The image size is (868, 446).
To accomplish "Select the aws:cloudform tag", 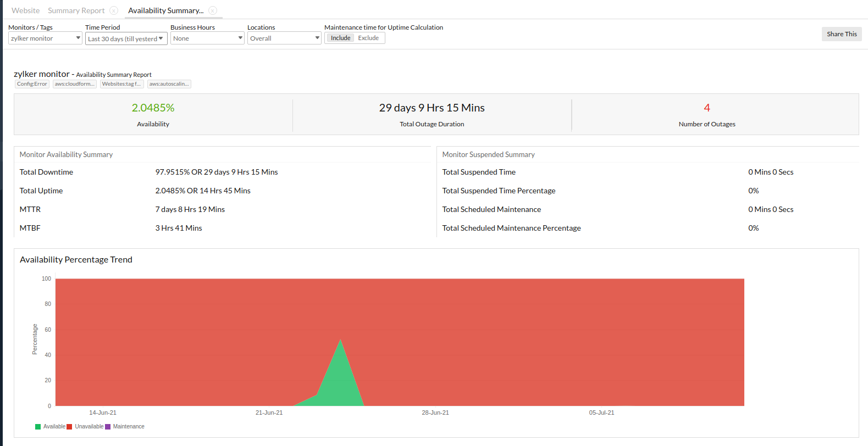I will tap(75, 84).
